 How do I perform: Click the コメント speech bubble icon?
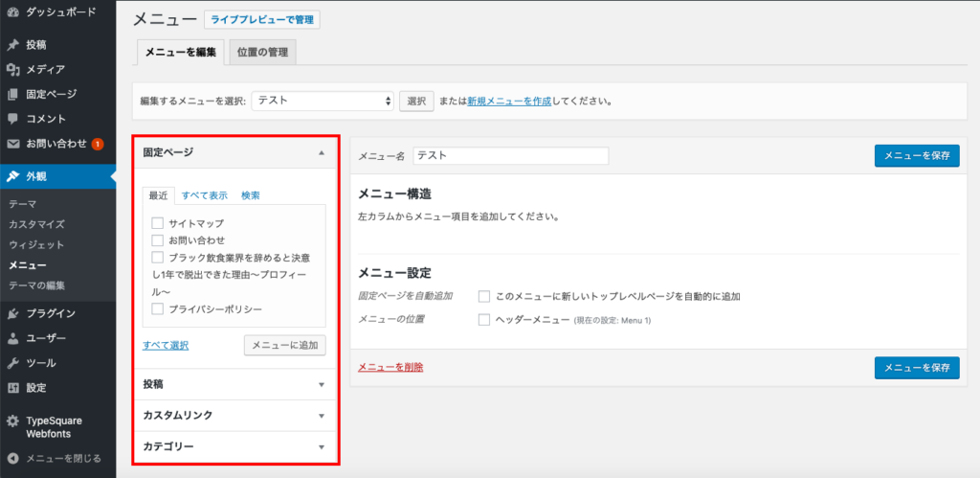tap(13, 119)
